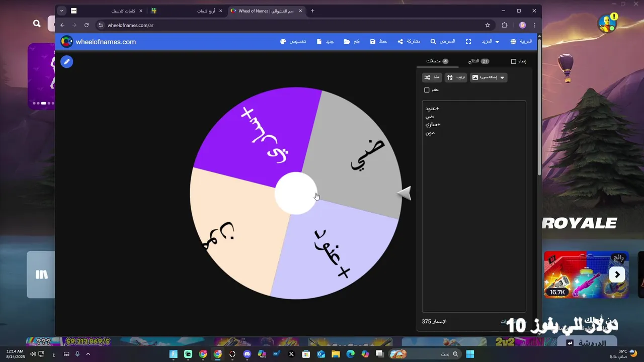This screenshot has width=644, height=362.
Task: Toggle the إخفاء (hide) checkbox
Action: click(514, 61)
